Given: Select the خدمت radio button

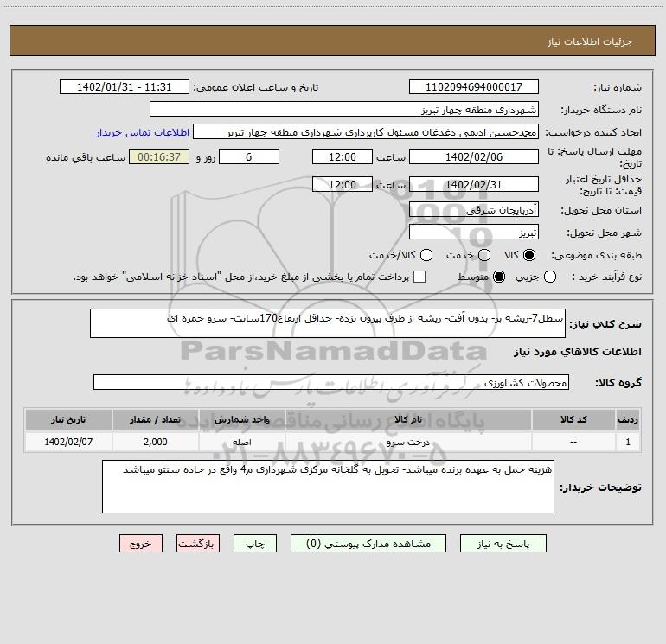Looking at the screenshot, I should (x=484, y=255).
